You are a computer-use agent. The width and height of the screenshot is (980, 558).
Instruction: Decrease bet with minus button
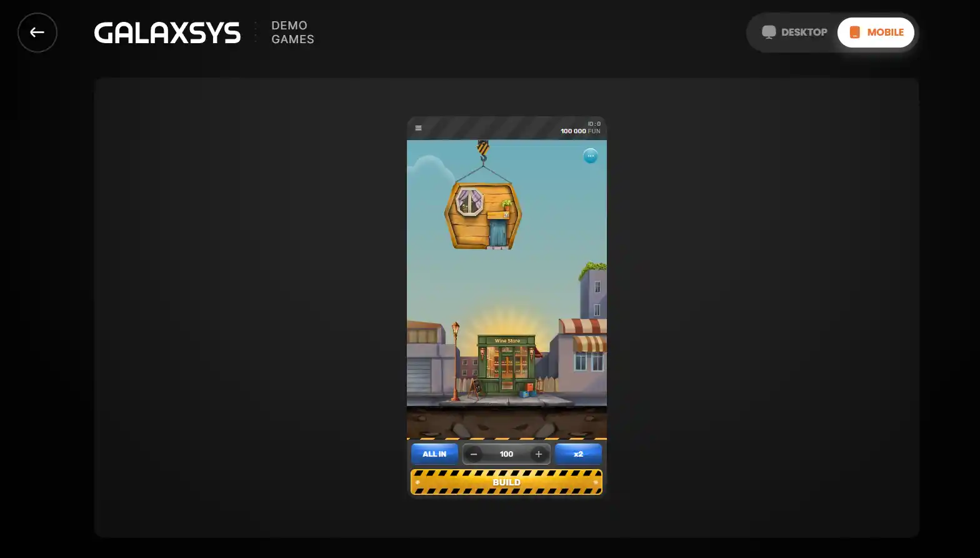tap(474, 454)
